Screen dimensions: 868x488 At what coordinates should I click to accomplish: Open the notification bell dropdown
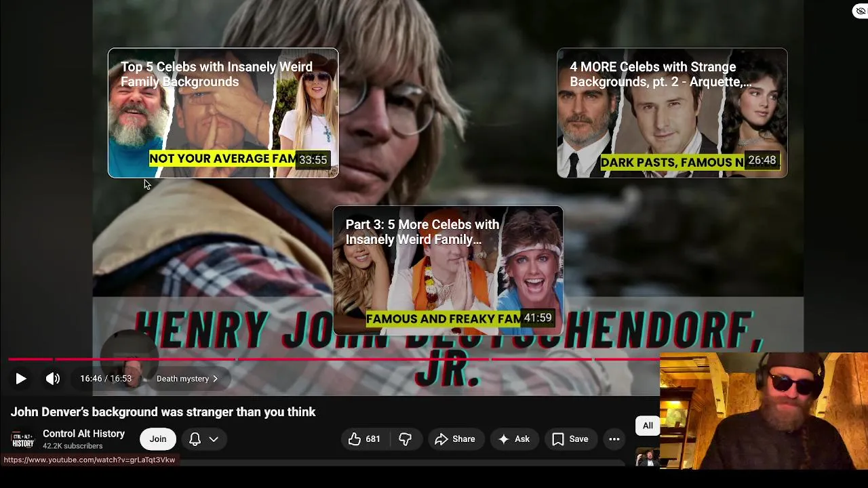[x=204, y=439]
